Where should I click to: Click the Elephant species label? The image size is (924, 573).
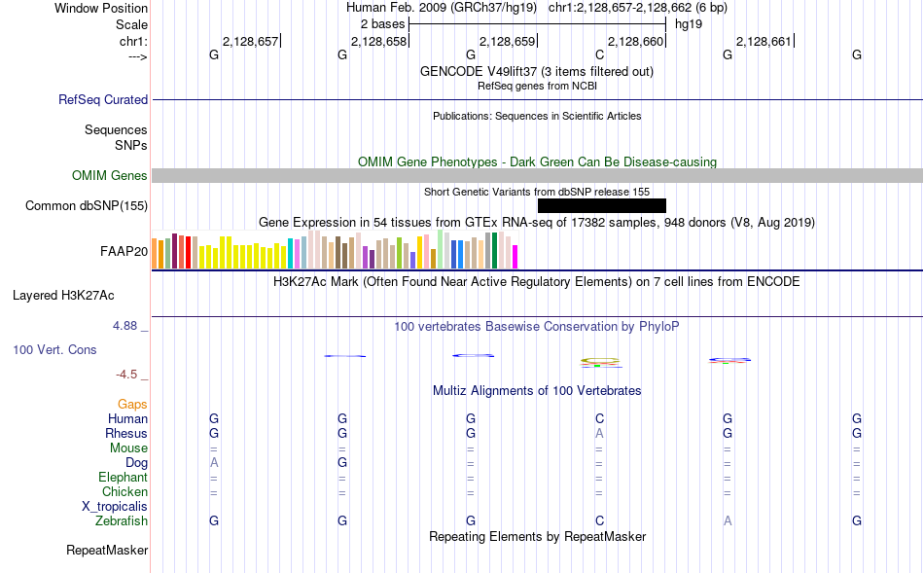(123, 477)
